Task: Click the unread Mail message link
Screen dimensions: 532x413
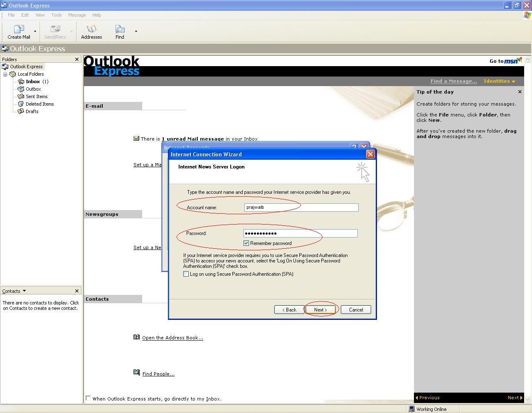Action: (193, 139)
